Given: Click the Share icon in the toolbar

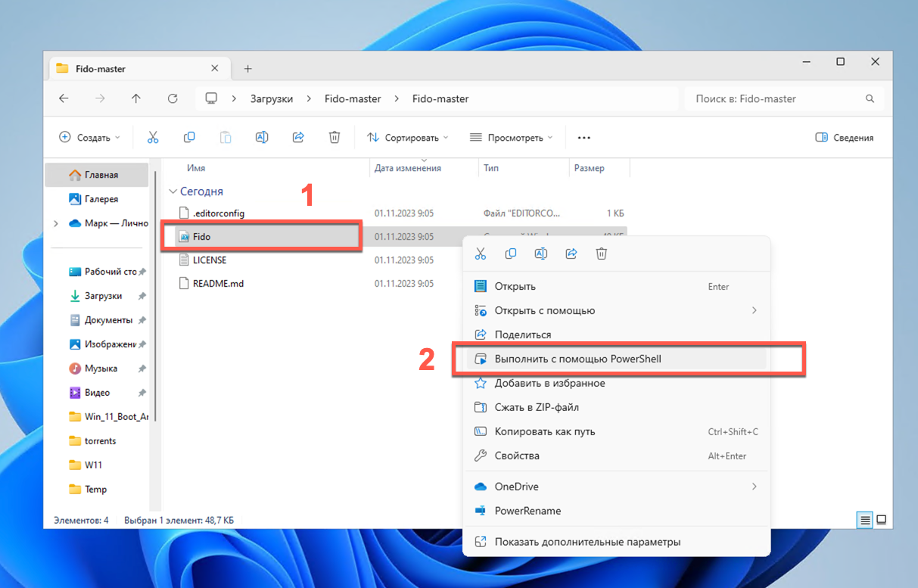Looking at the screenshot, I should coord(298,137).
